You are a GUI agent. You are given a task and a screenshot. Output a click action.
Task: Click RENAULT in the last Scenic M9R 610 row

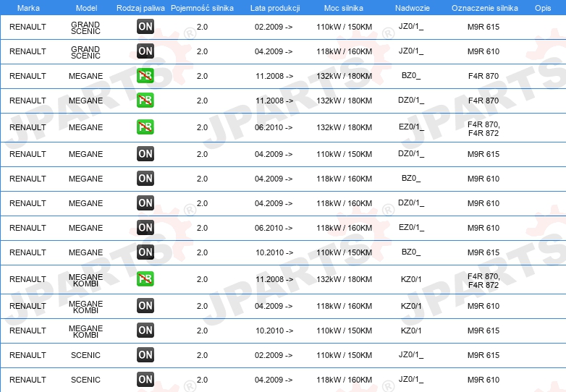coord(28,380)
